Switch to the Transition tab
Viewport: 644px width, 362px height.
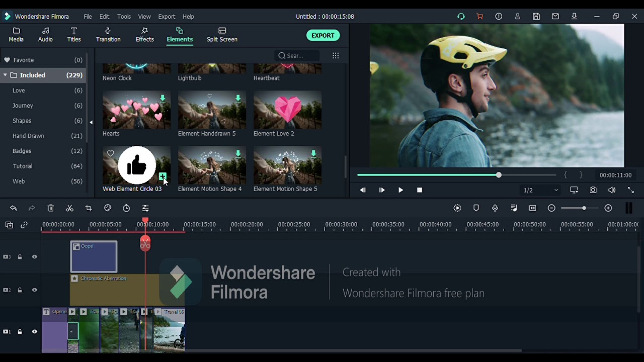108,35
